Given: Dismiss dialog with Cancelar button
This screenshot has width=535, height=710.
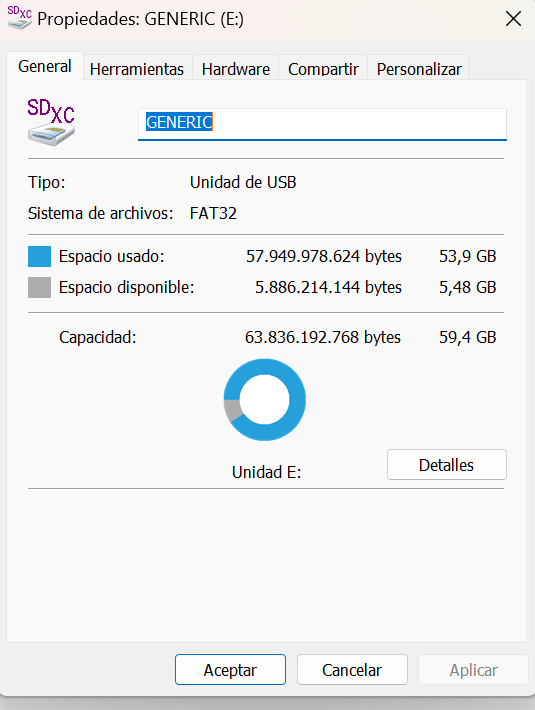Looking at the screenshot, I should [x=352, y=670].
